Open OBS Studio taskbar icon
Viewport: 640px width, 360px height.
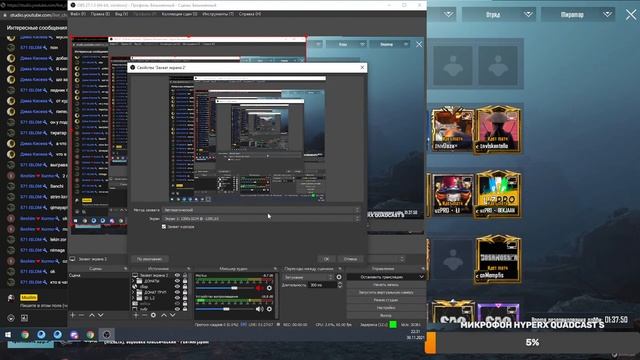(107, 335)
